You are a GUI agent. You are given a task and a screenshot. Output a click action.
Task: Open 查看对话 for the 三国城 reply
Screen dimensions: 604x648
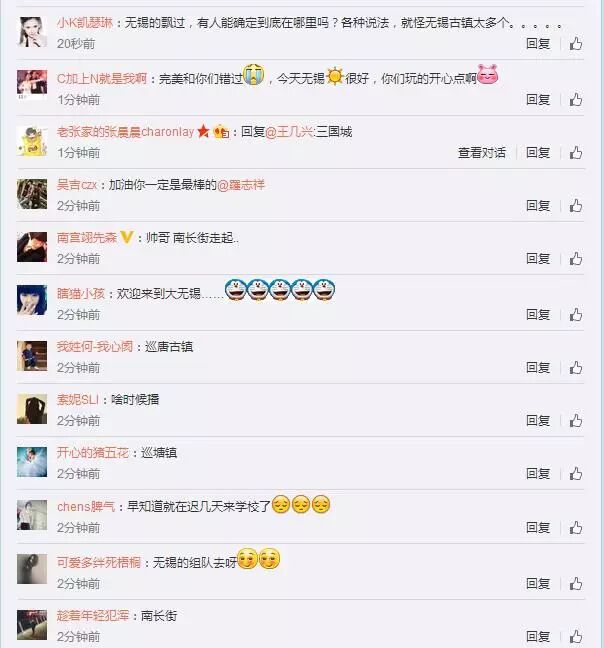pyautogui.click(x=482, y=152)
